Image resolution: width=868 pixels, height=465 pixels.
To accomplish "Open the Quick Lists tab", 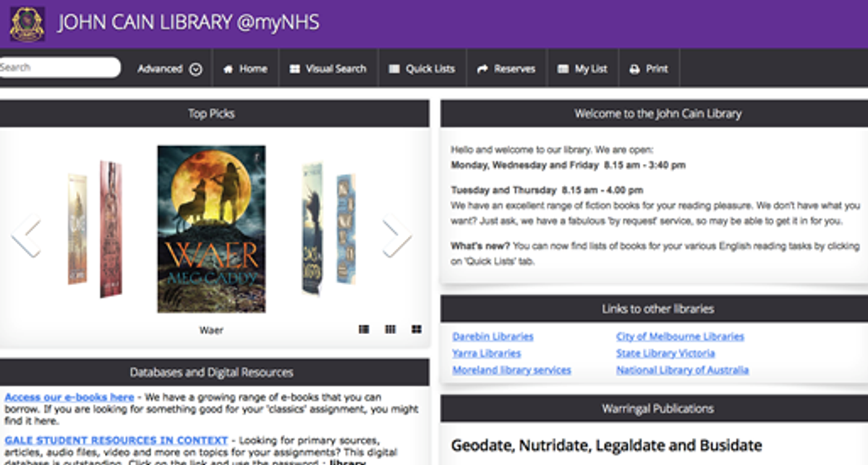I will click(x=422, y=69).
